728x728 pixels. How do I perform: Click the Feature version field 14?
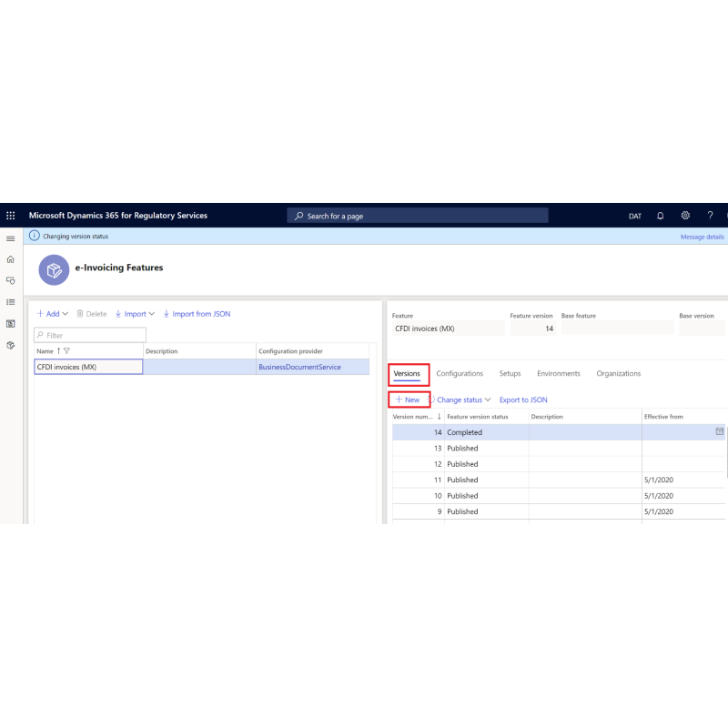[x=532, y=329]
